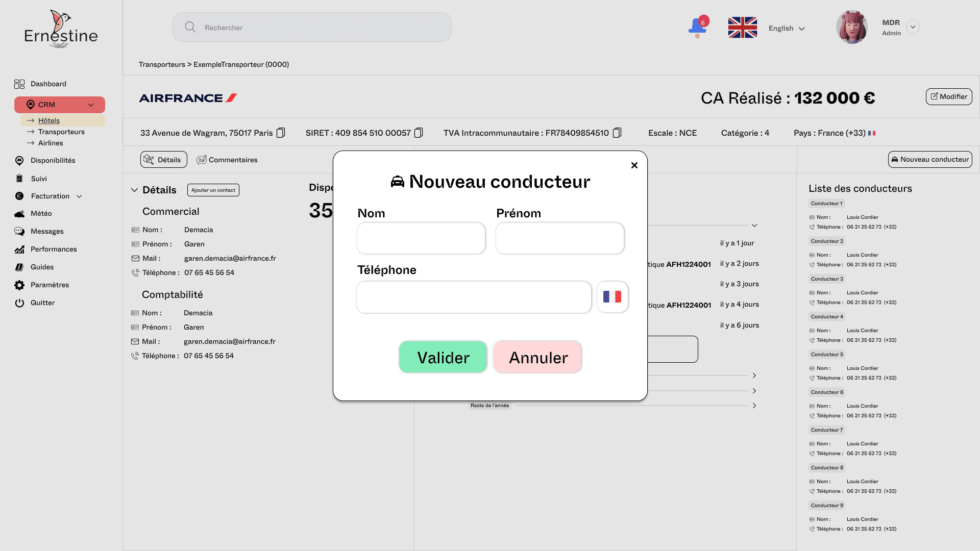Click the Dashboard icon

tap(19, 84)
